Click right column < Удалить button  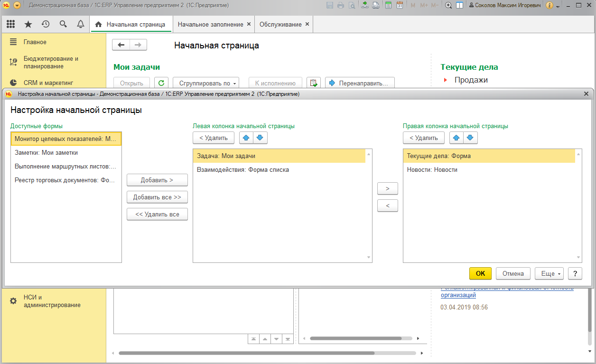(x=424, y=138)
